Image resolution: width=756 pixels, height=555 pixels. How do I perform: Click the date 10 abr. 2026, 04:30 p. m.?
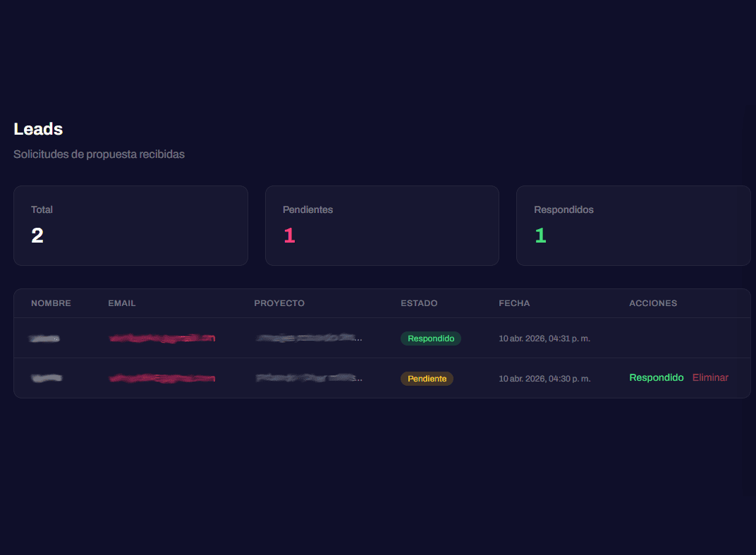[544, 379]
